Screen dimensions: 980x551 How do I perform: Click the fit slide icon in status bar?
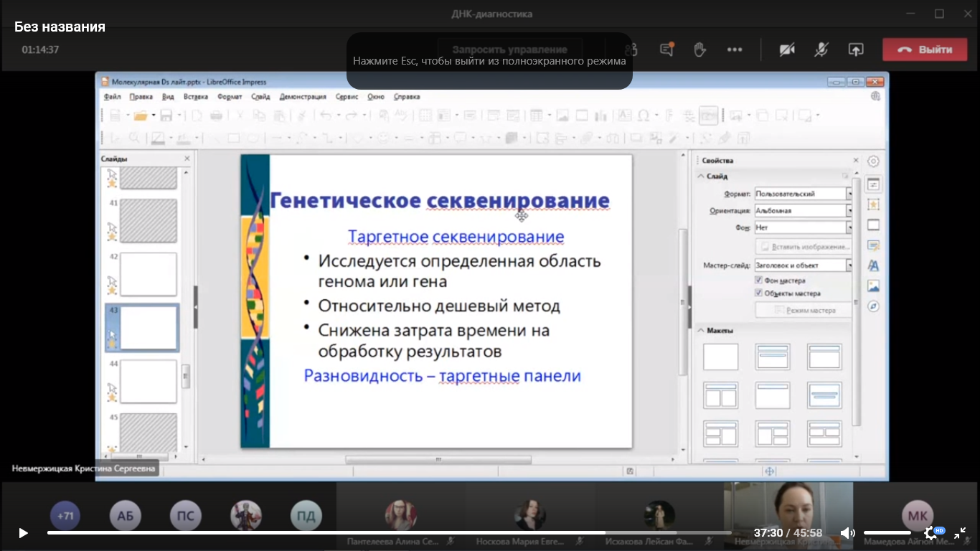770,471
